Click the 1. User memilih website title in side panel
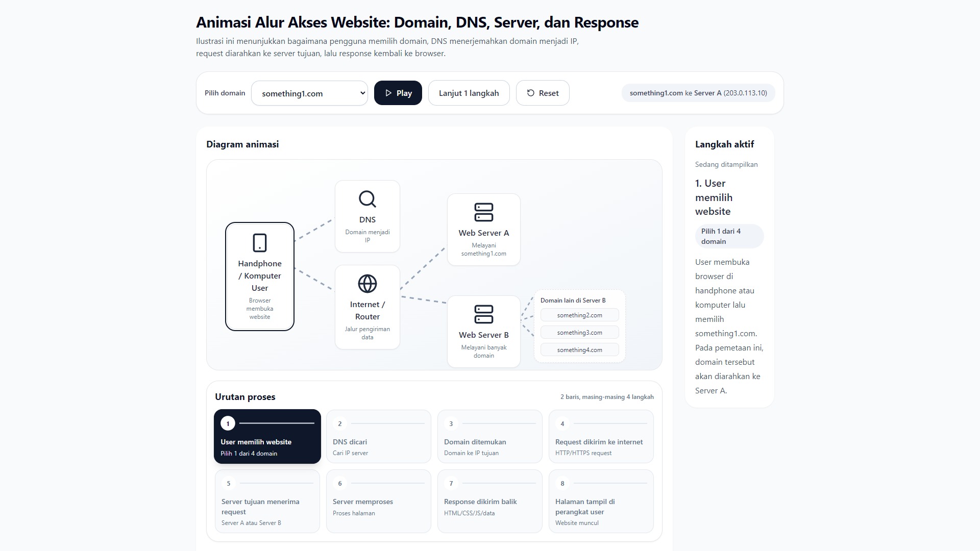Viewport: 980px width, 551px height. coord(714,197)
